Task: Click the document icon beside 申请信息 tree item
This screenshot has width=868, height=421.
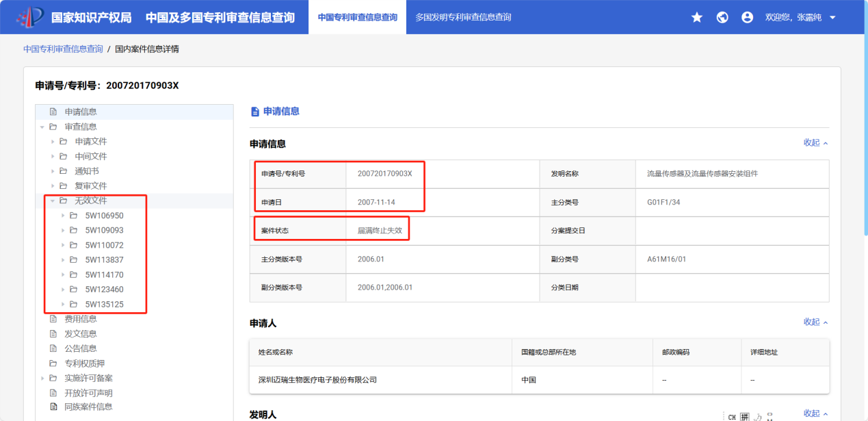Action: click(53, 112)
